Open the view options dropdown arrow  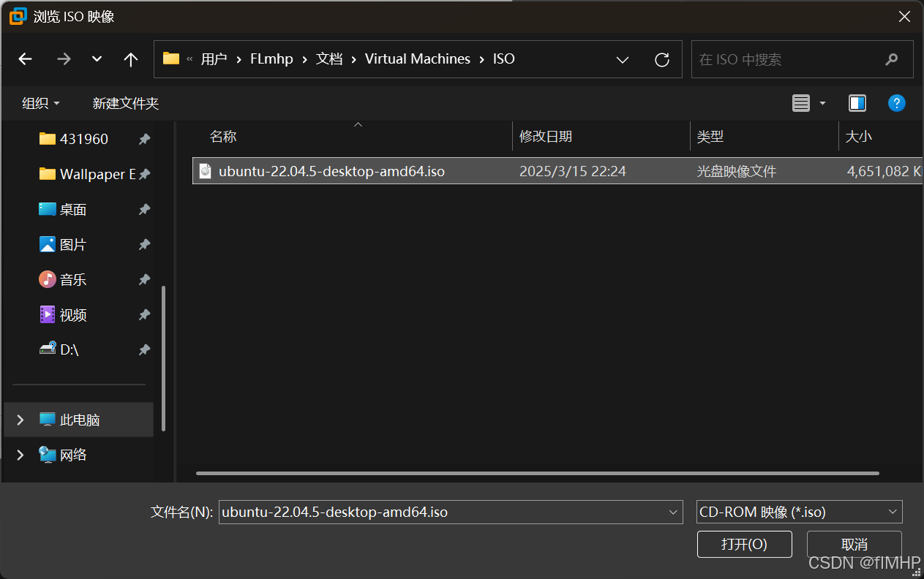(x=822, y=103)
